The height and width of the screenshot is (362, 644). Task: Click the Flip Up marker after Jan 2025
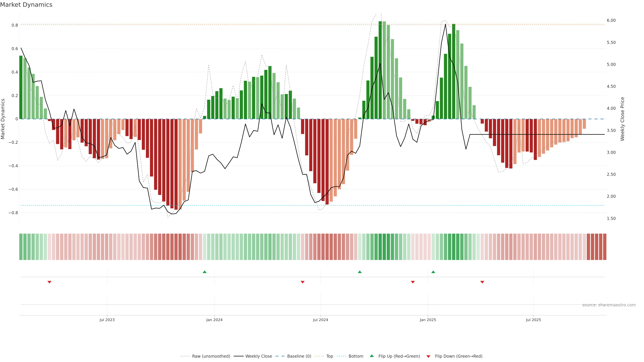pyautogui.click(x=433, y=272)
